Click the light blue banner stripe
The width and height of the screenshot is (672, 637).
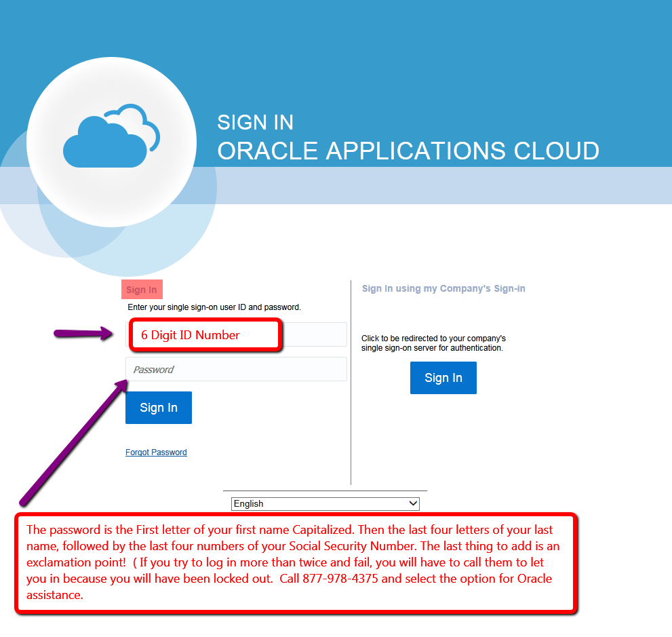click(441, 185)
